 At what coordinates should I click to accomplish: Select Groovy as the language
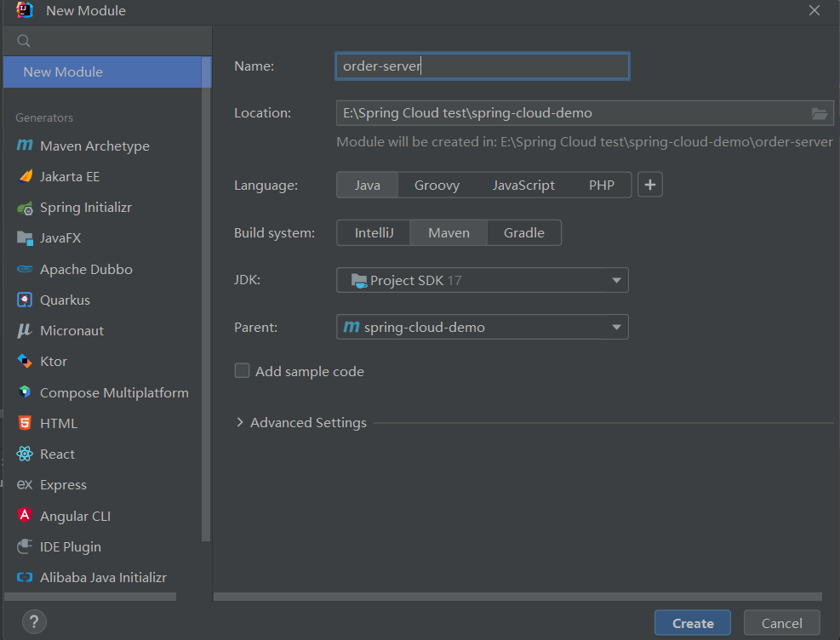[437, 186]
